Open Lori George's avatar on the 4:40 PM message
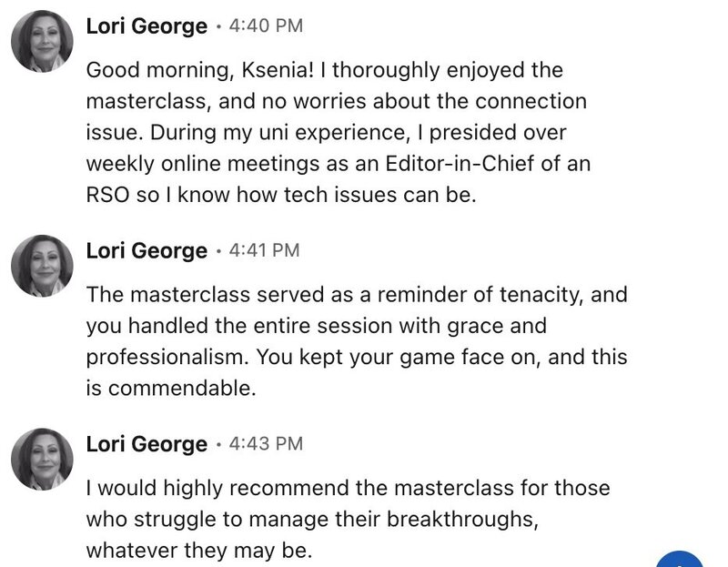728x567 pixels. coord(42,41)
